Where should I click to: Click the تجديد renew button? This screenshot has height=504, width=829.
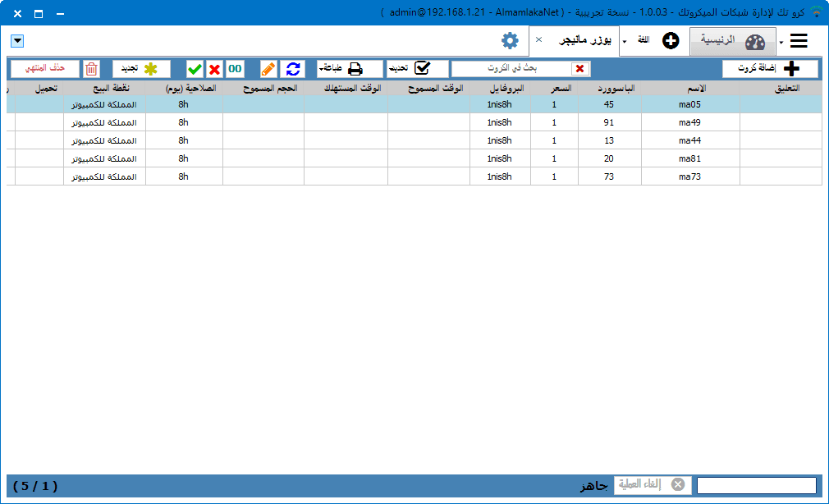click(x=141, y=69)
